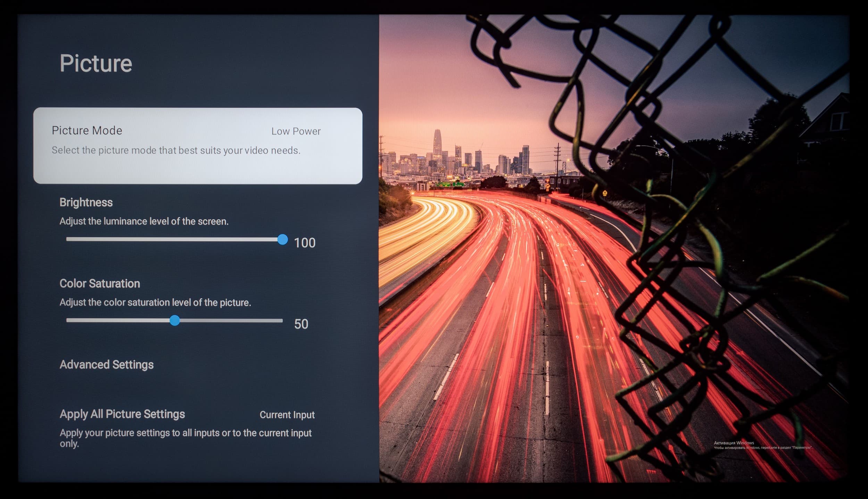Click the Color Saturation setting label
The height and width of the screenshot is (499, 868).
pyautogui.click(x=100, y=284)
